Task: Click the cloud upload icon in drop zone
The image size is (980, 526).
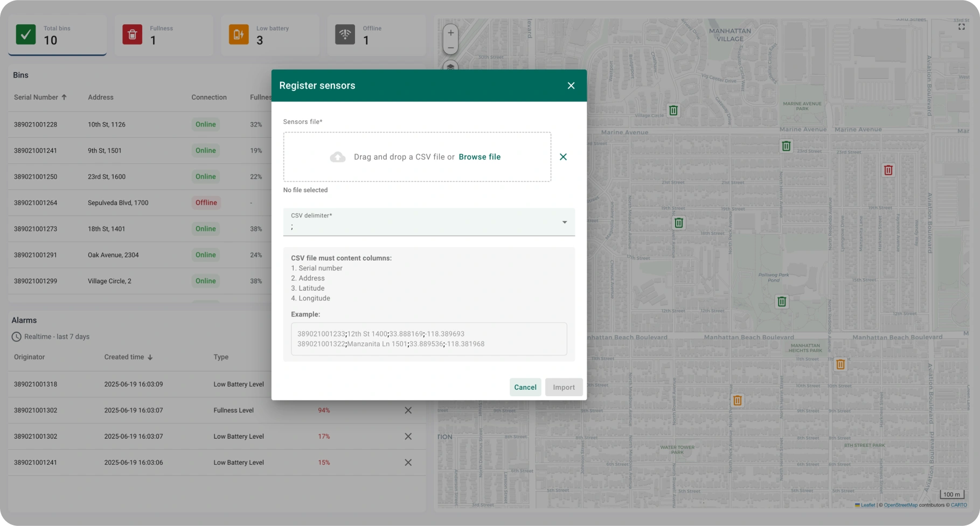Action: click(338, 157)
